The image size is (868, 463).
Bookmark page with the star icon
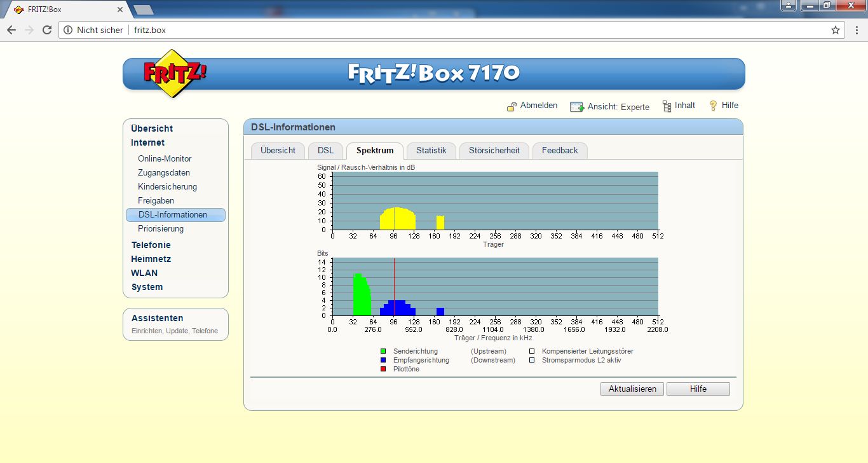point(836,30)
